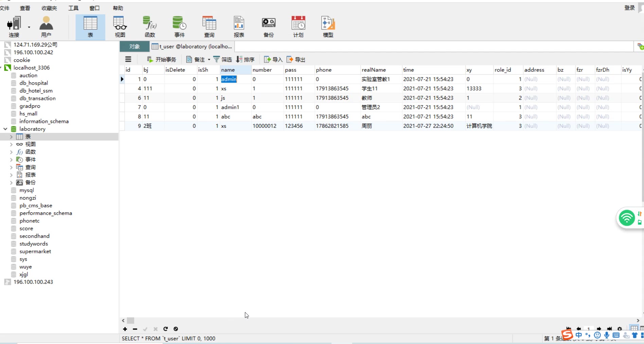Select the supermarket database
The image size is (644, 344).
point(35,251)
